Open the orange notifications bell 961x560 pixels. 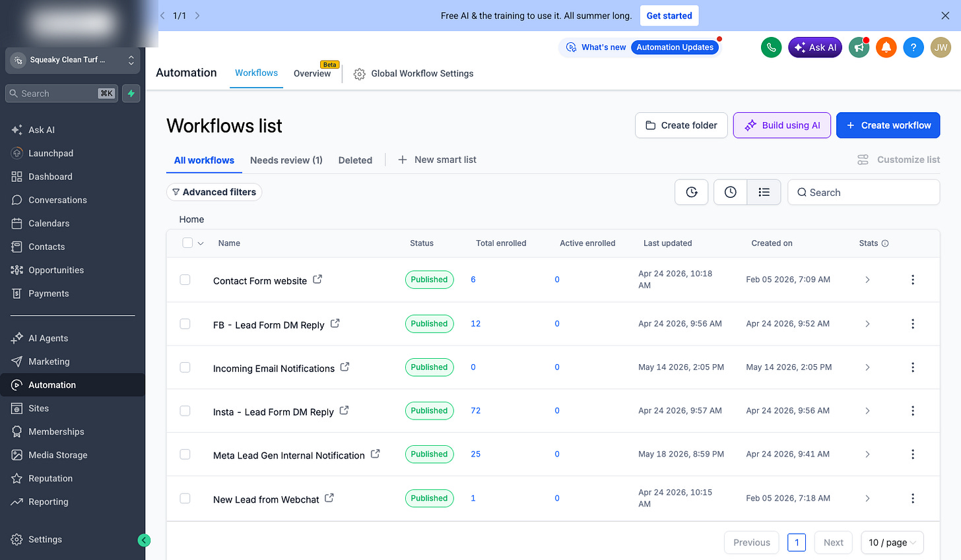coord(886,47)
